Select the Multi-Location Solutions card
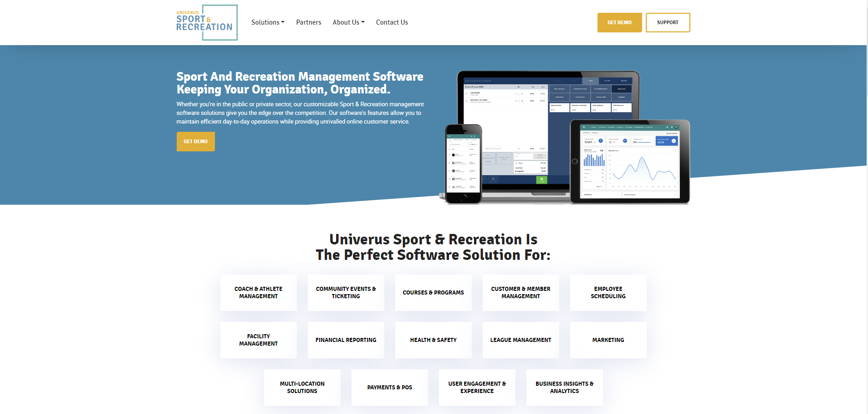 point(302,388)
